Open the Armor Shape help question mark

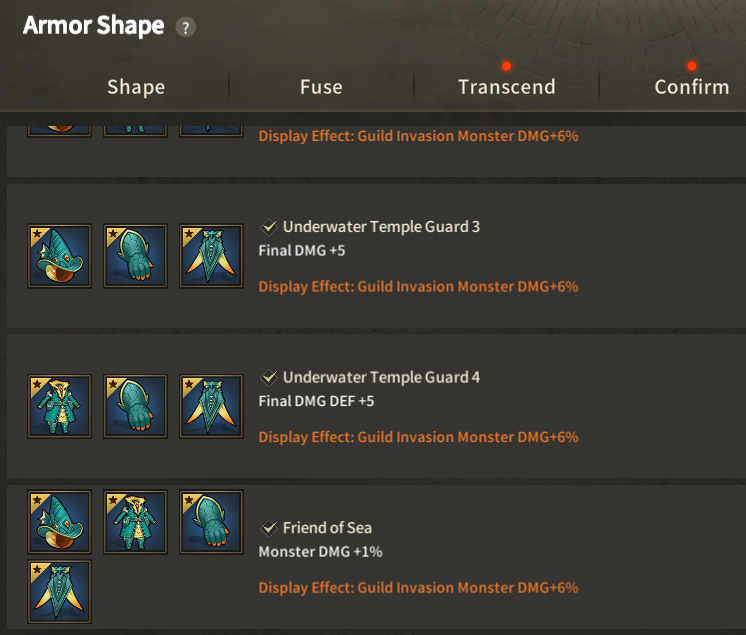coord(186,27)
